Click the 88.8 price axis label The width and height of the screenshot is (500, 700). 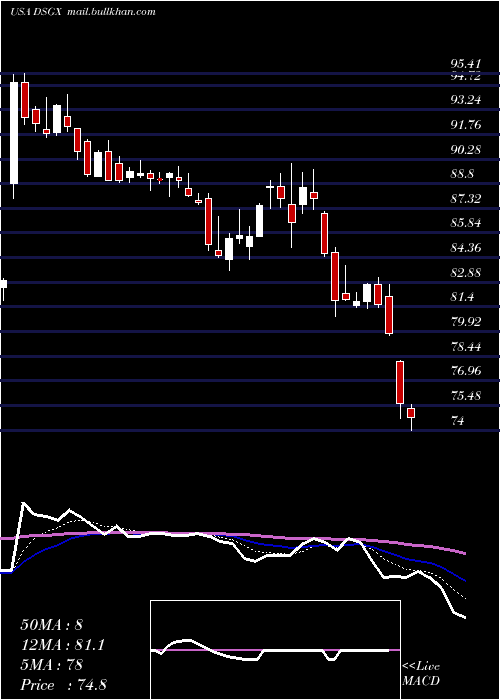(462, 174)
